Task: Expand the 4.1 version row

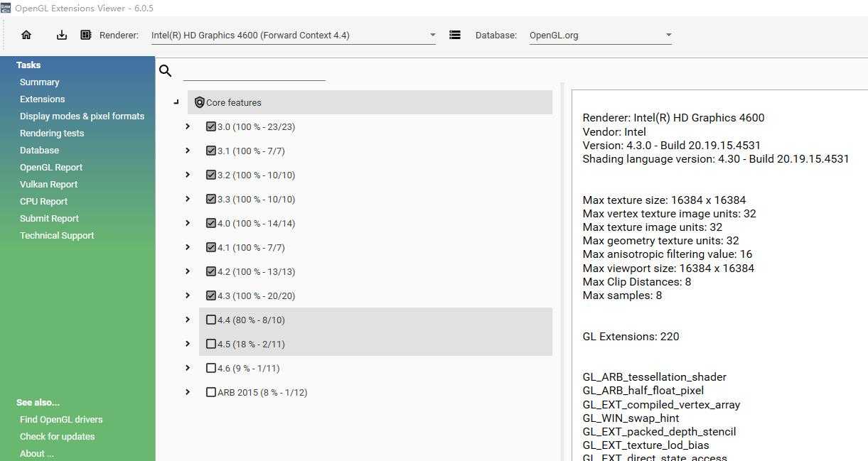Action: click(188, 247)
